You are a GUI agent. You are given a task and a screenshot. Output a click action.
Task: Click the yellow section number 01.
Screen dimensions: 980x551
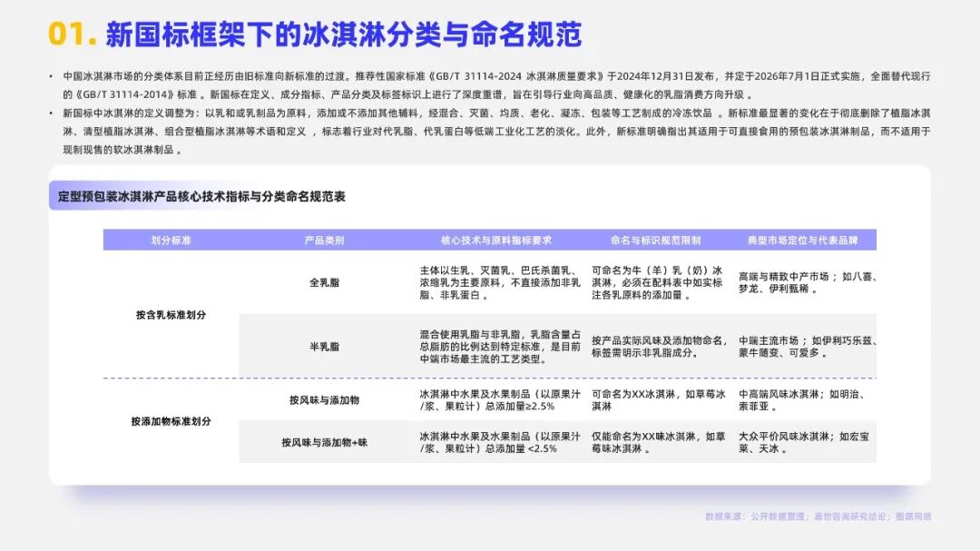72,34
